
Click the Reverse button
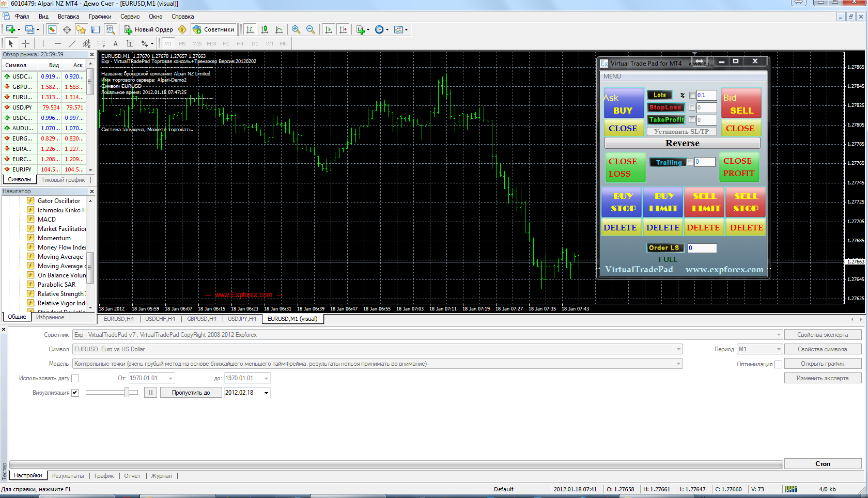click(x=682, y=143)
